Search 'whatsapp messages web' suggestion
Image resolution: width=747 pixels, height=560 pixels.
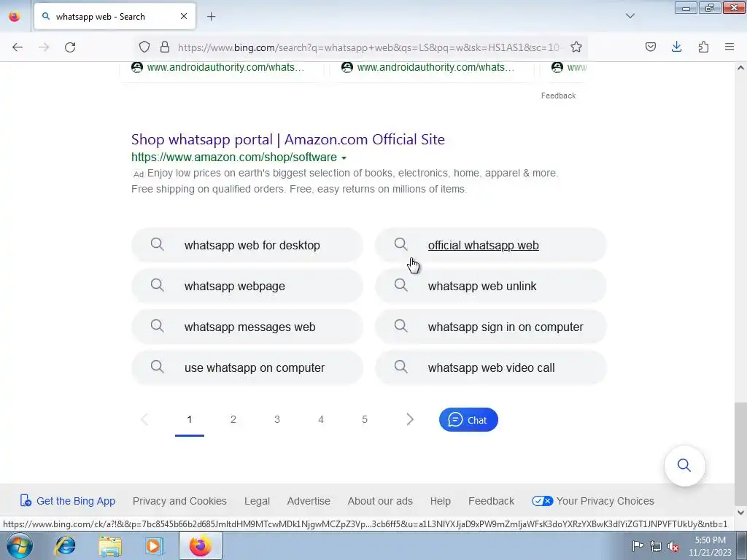(x=247, y=327)
